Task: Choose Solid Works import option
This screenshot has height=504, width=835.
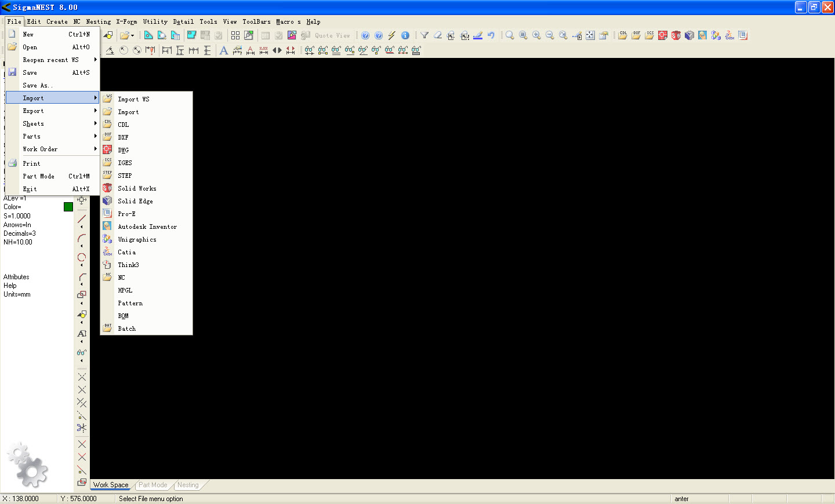Action: [x=146, y=188]
